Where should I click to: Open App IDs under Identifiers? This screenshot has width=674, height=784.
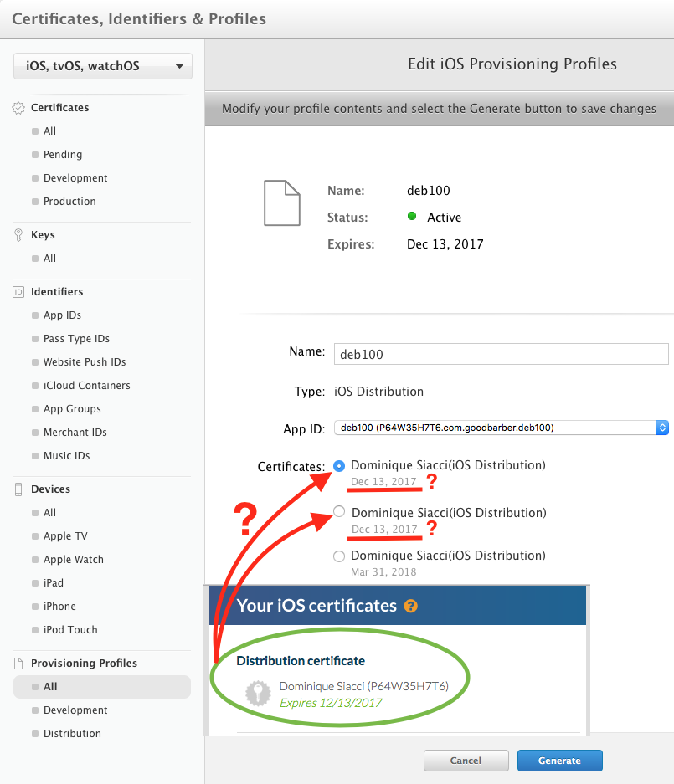pos(62,315)
